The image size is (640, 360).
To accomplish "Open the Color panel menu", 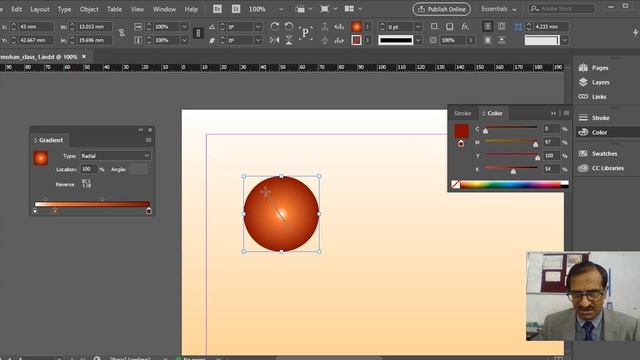I will 566,113.
